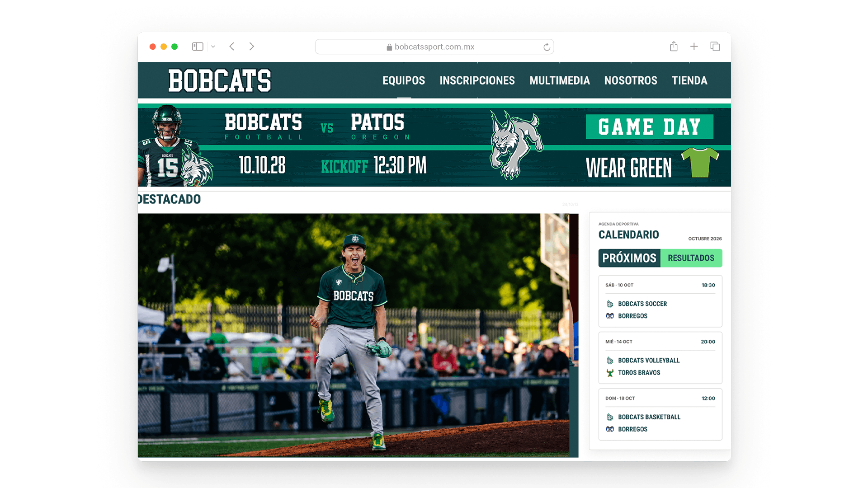The height and width of the screenshot is (488, 868).
Task: Select the BOBCATS BASKETBALL team name
Action: coord(649,417)
